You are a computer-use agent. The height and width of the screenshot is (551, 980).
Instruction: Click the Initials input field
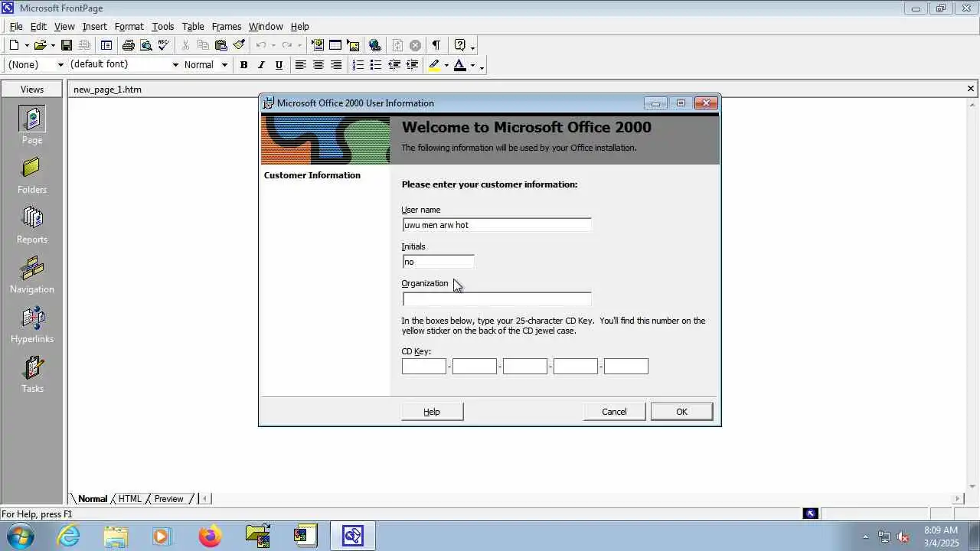(x=438, y=262)
